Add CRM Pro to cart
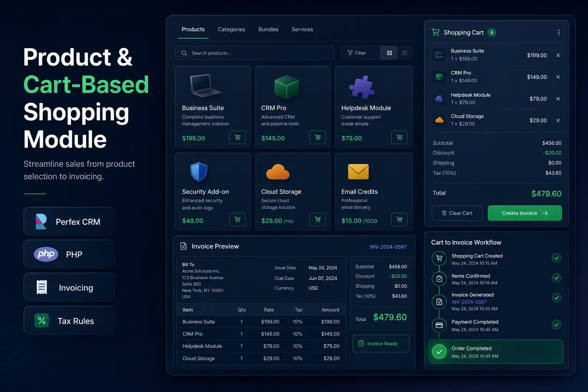 coord(318,137)
